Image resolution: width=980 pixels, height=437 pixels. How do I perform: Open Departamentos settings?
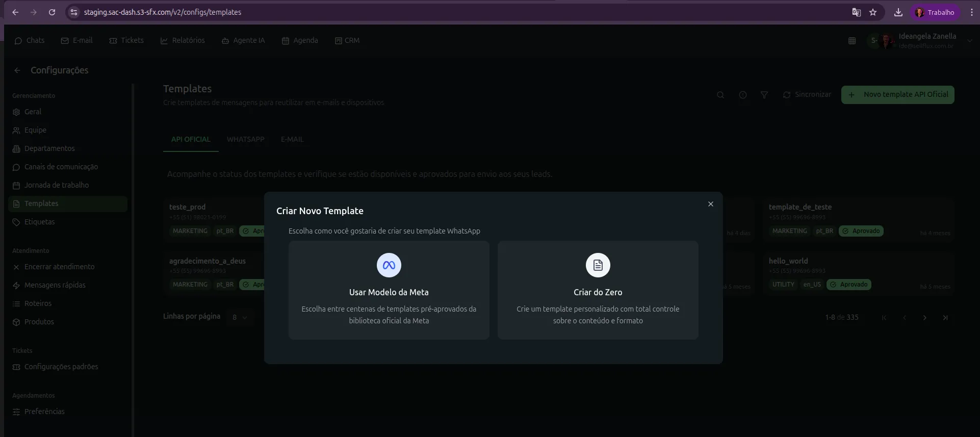click(68, 148)
